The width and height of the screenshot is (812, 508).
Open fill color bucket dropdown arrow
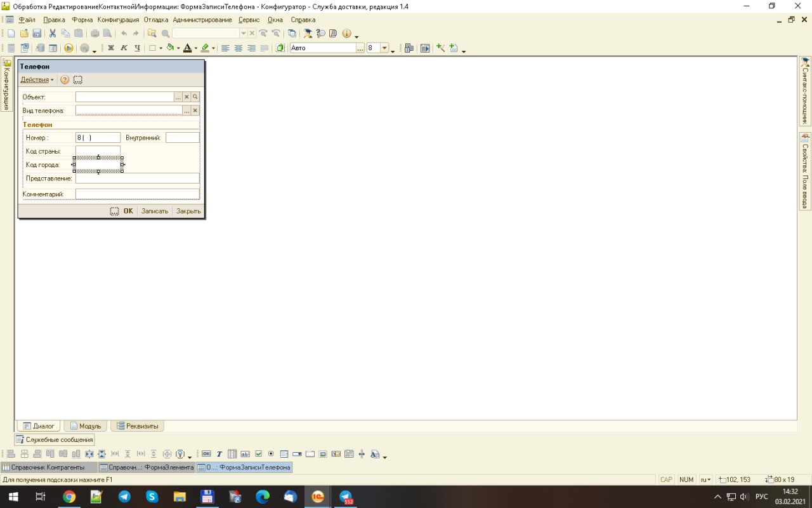click(x=178, y=48)
